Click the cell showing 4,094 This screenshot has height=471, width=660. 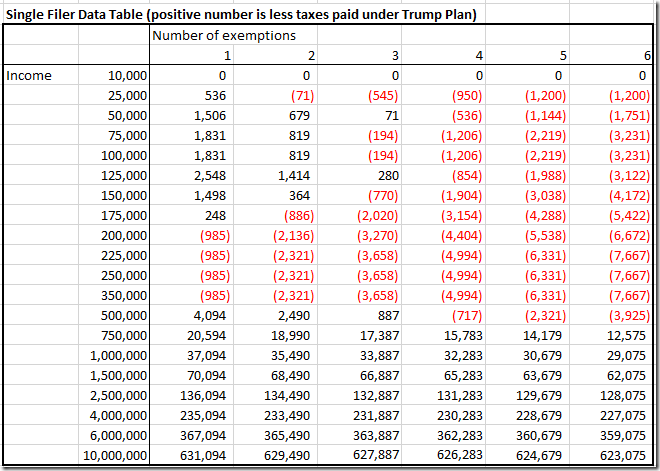tap(192, 316)
